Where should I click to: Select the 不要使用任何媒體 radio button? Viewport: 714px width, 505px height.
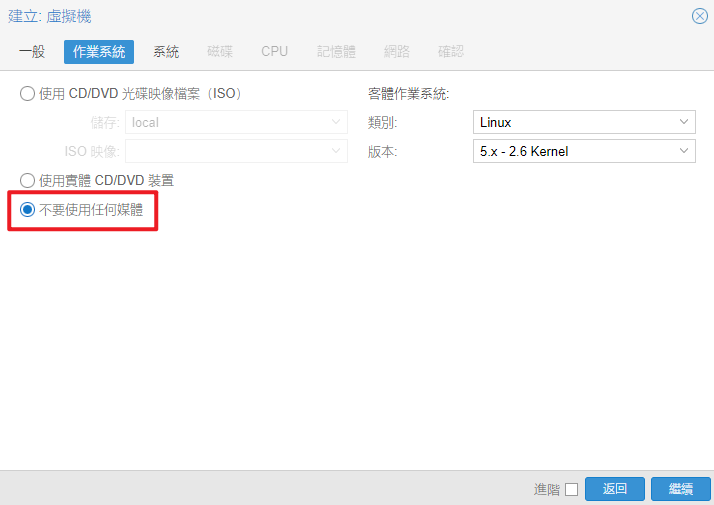pyautogui.click(x=28, y=210)
